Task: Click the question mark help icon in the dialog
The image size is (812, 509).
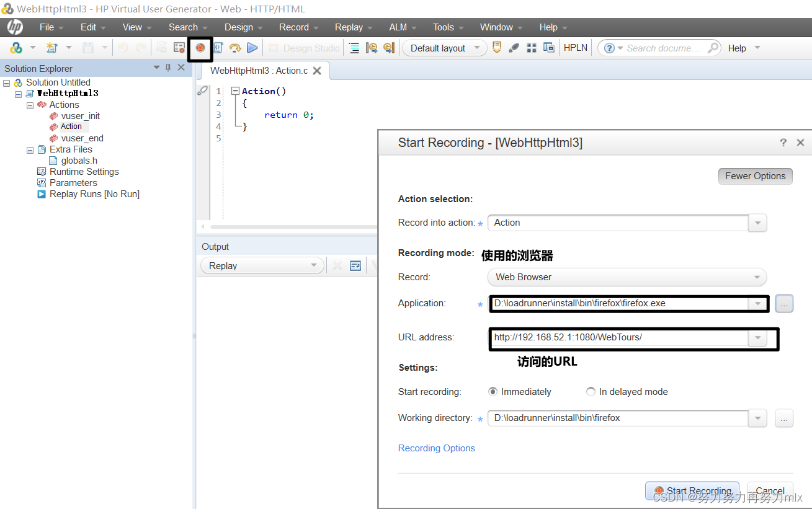Action: pos(783,143)
